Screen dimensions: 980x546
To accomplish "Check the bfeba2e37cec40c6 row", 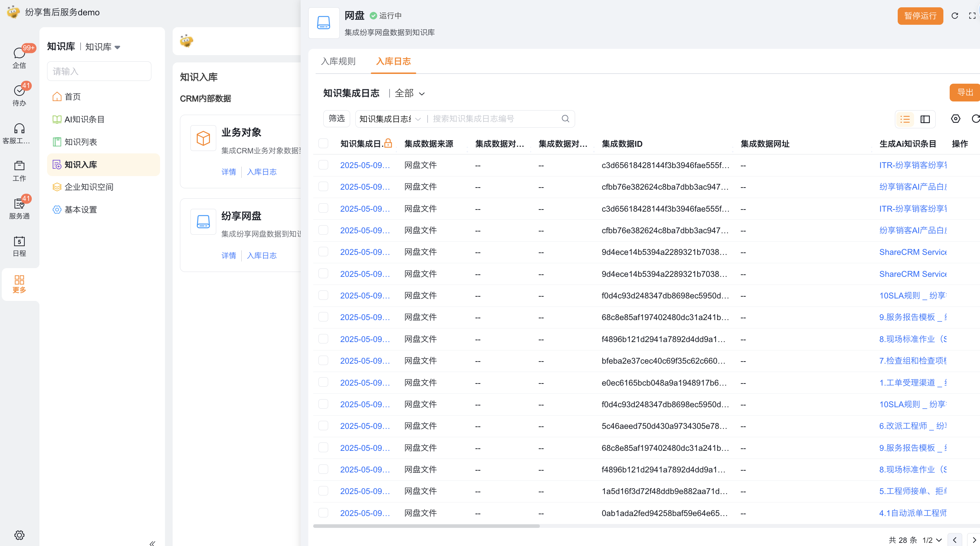I will tap(323, 361).
